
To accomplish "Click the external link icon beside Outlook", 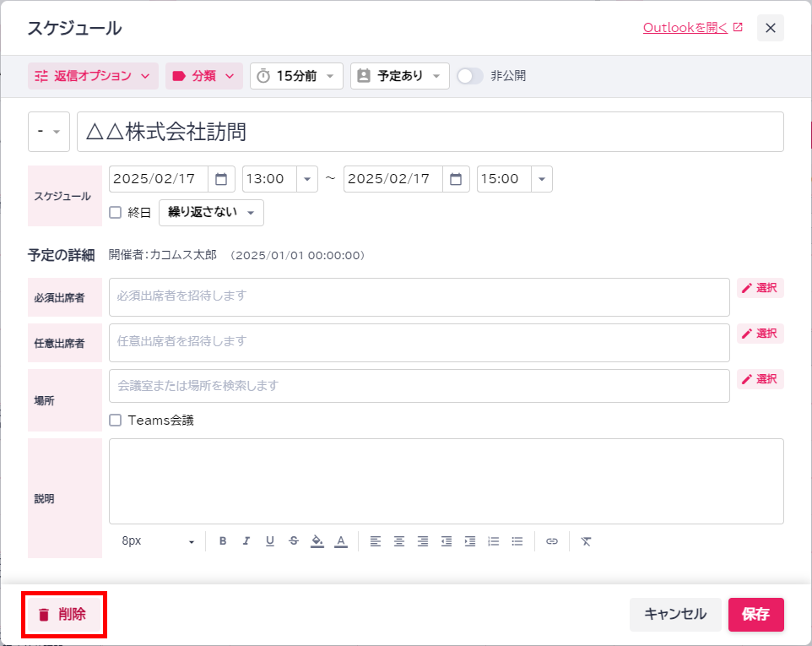I will pos(738,27).
